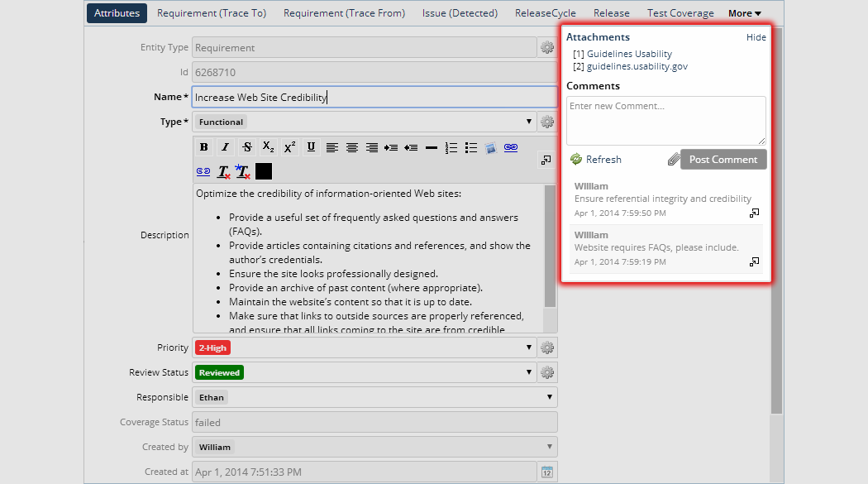Viewport: 868px width, 484px height.
Task: Click the subscript icon
Action: coord(269,147)
